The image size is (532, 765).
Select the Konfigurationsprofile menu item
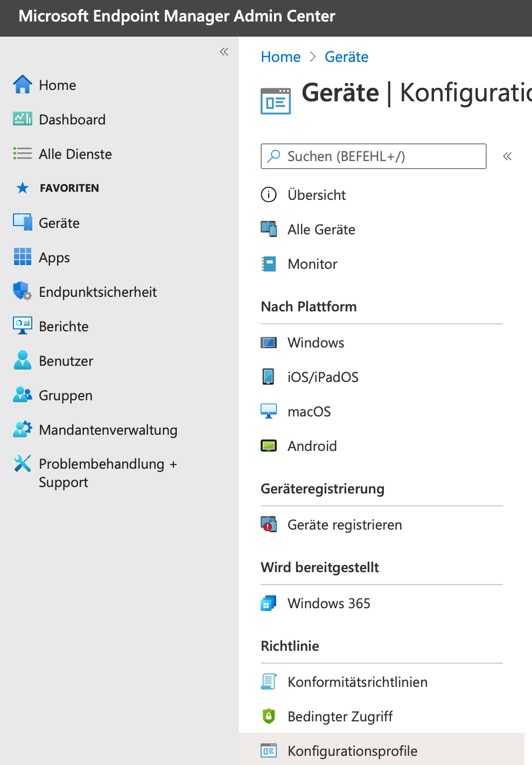coord(352,750)
